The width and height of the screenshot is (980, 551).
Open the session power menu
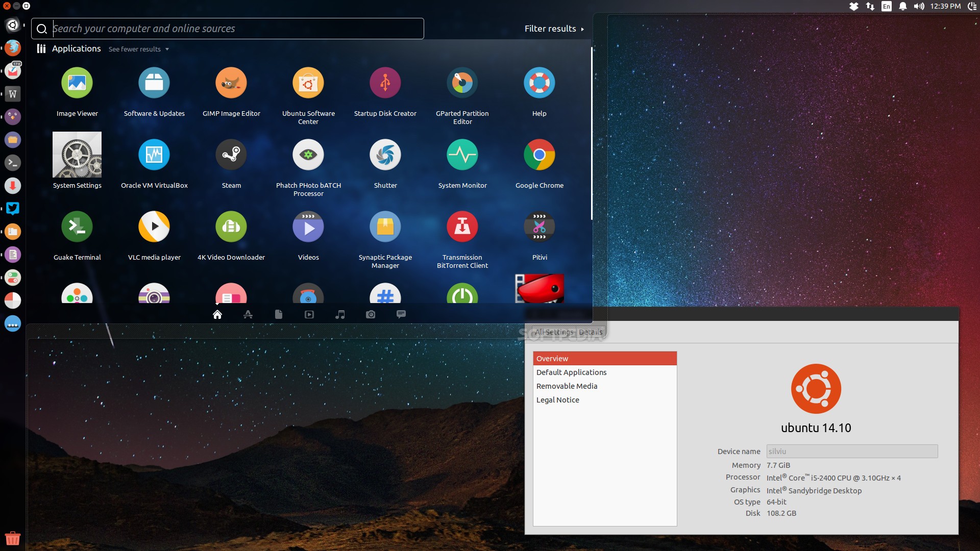tap(972, 6)
